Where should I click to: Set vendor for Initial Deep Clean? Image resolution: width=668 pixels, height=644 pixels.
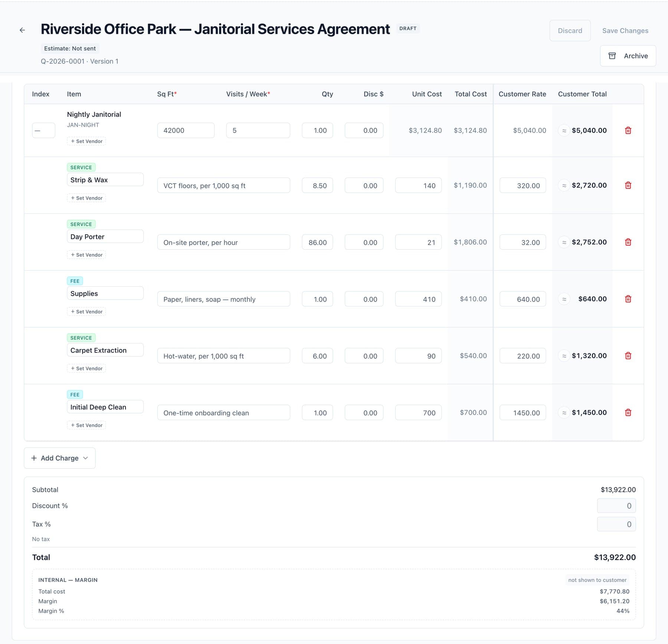pos(86,425)
